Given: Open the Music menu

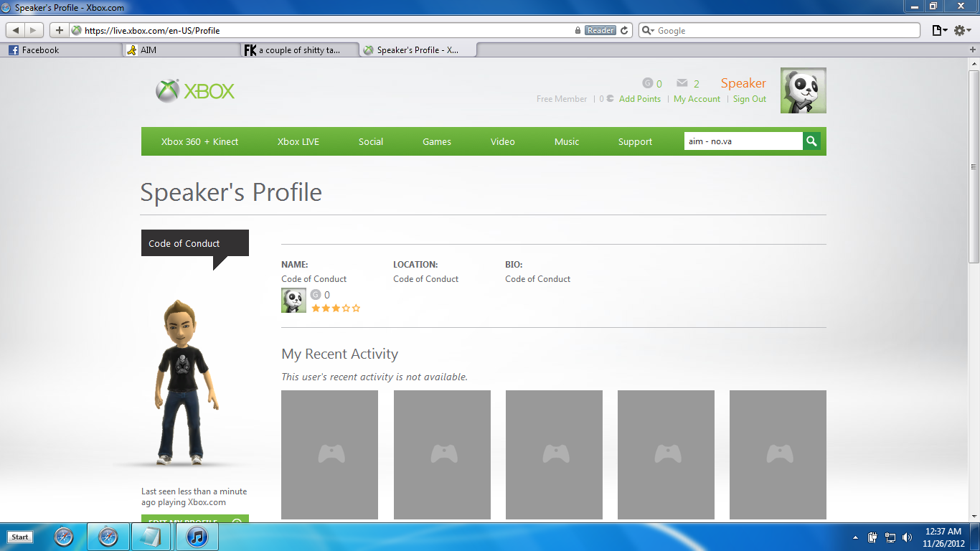Looking at the screenshot, I should [567, 141].
